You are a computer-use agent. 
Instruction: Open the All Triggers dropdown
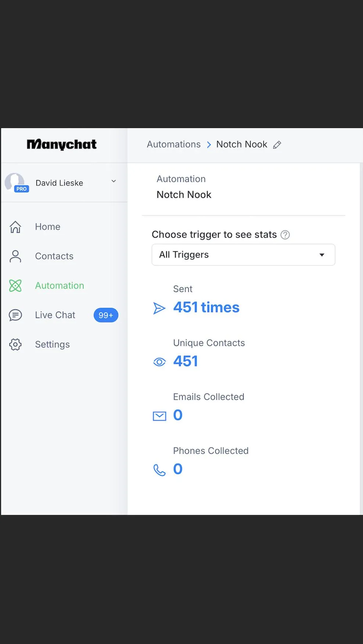point(243,255)
